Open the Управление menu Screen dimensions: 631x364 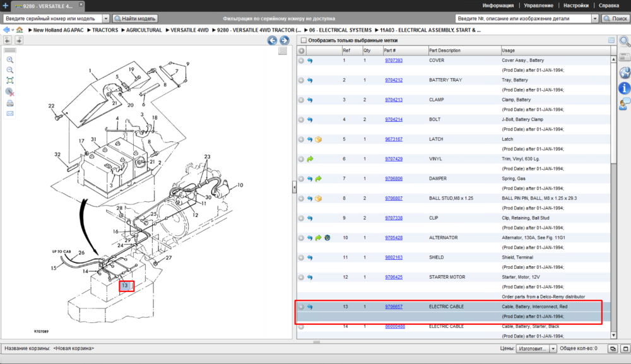pos(538,6)
